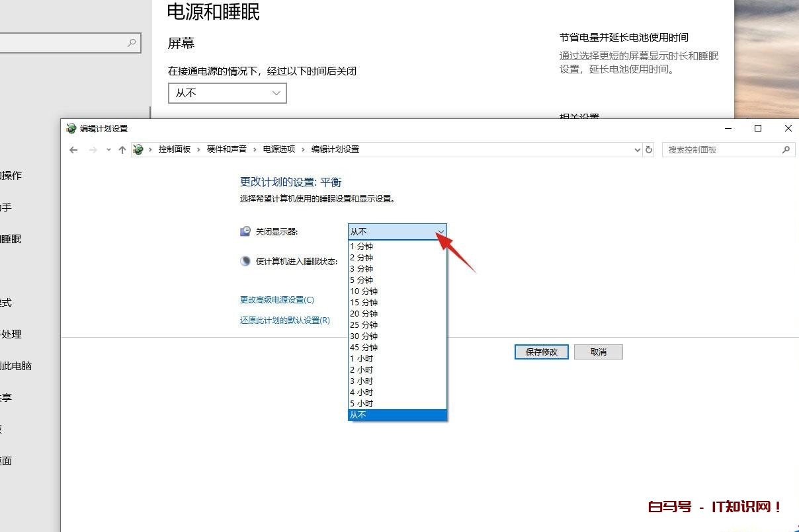Expand the address bar history dropdown
Screen dimensions: 799x532
(637, 150)
